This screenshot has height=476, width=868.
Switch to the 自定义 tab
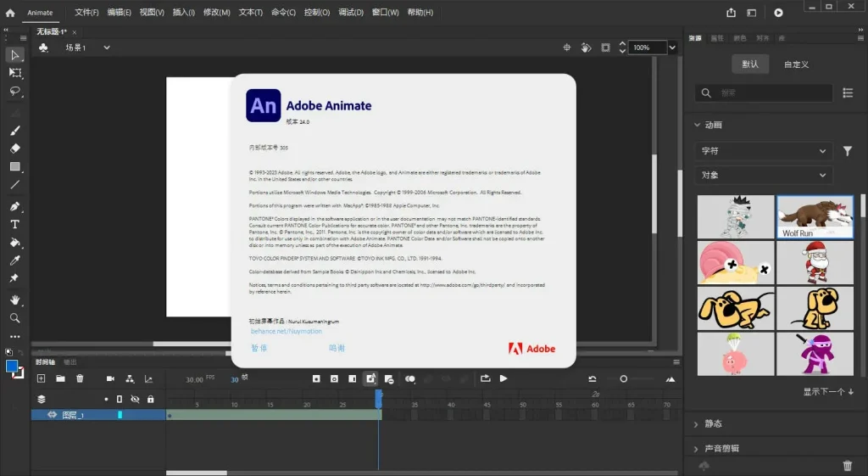(x=796, y=64)
